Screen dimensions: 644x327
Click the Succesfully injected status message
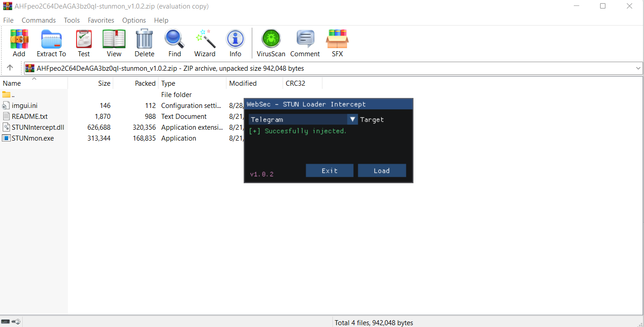[298, 131]
